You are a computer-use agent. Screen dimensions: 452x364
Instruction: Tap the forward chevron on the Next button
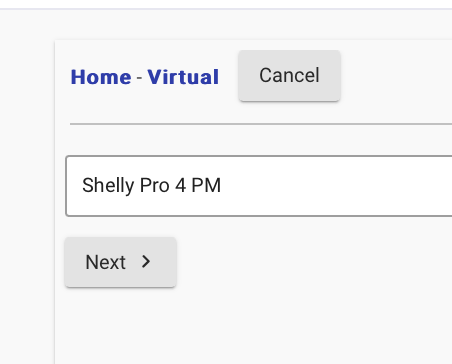tap(146, 262)
